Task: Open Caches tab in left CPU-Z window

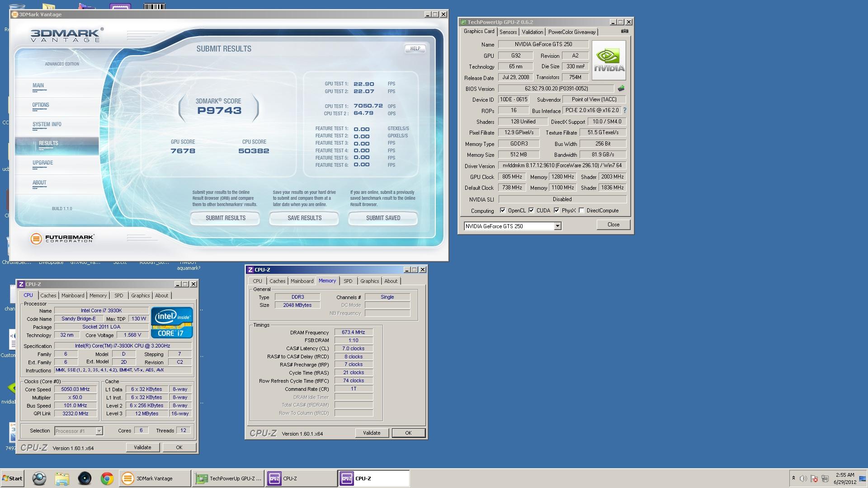Action: 48,296
